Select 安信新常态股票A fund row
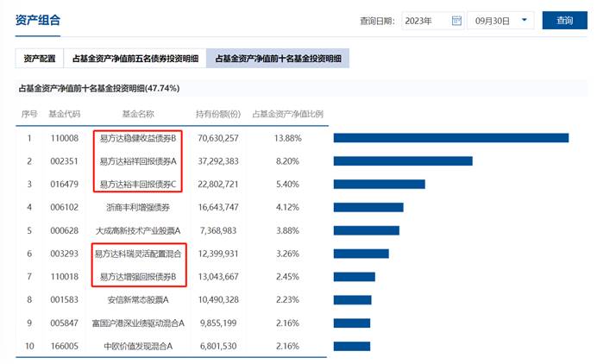 pos(138,300)
